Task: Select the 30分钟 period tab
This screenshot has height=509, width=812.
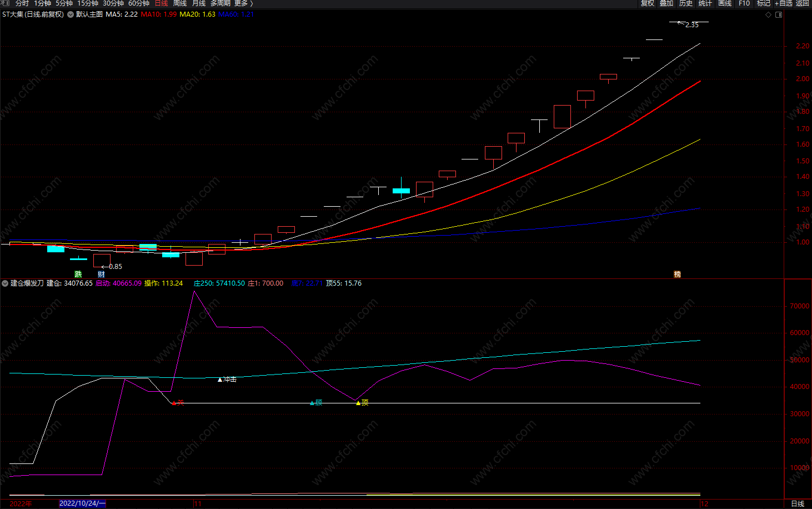Action: [113, 3]
